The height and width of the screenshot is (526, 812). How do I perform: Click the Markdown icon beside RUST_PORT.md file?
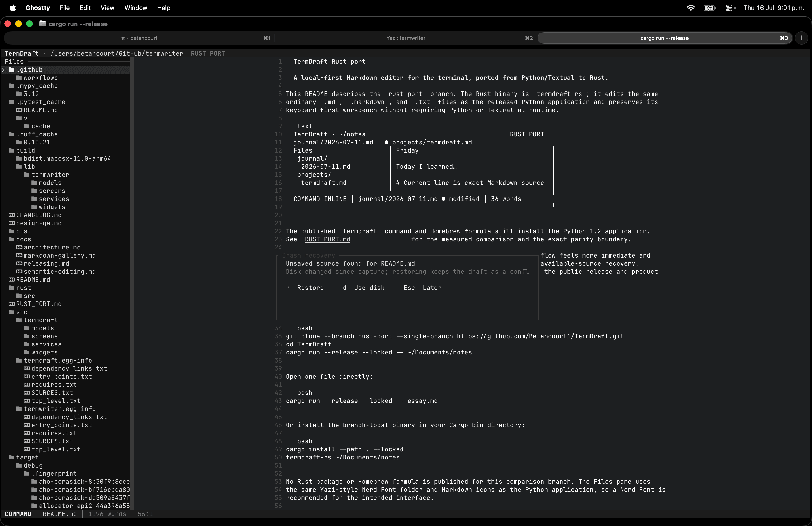tap(11, 304)
